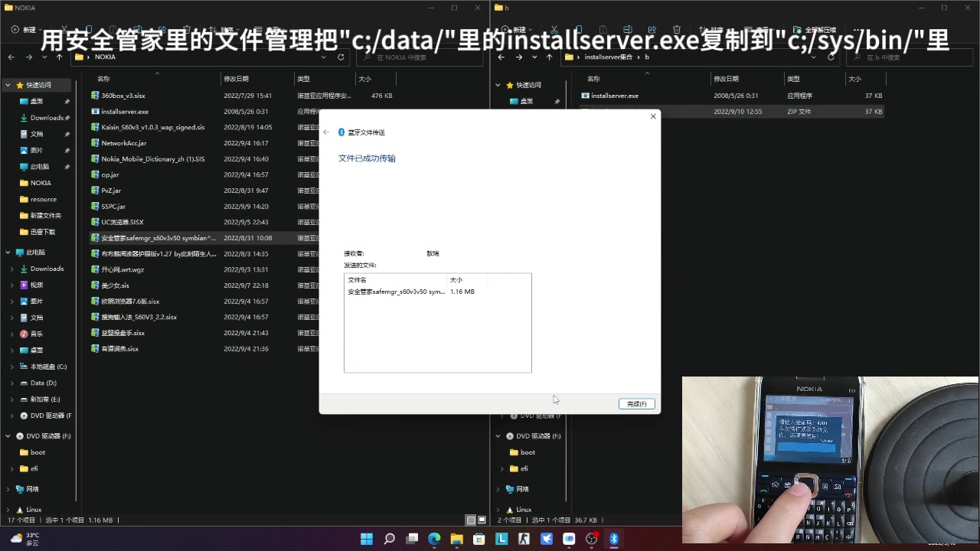Image resolution: width=980 pixels, height=551 pixels.
Task: Refresh the b window folder view
Action: coord(831,57)
